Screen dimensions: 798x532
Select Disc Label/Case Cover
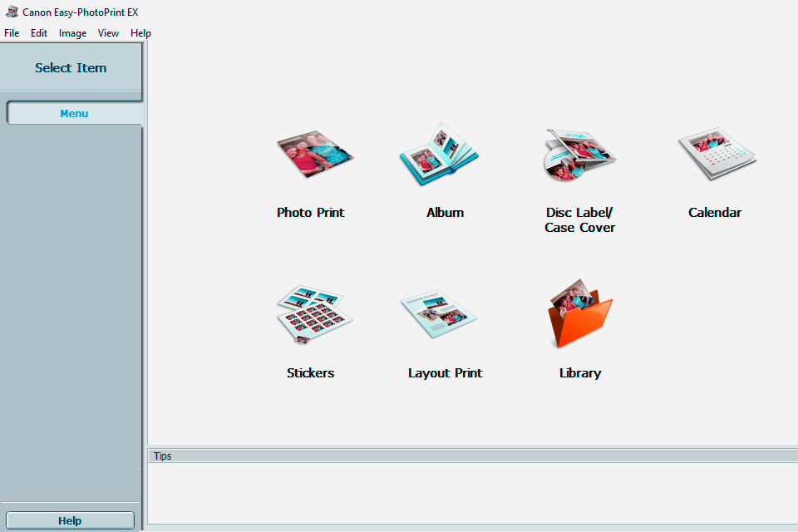(x=579, y=154)
